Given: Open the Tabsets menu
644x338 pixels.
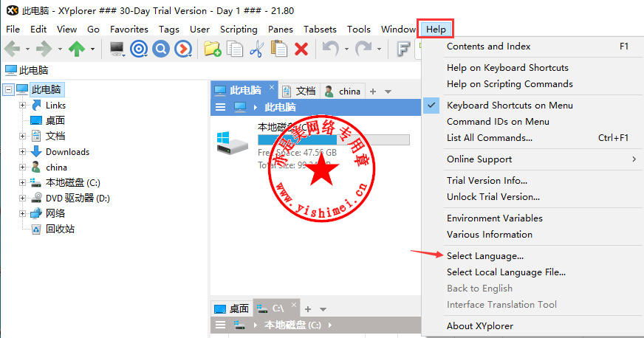Looking at the screenshot, I should click(x=320, y=29).
